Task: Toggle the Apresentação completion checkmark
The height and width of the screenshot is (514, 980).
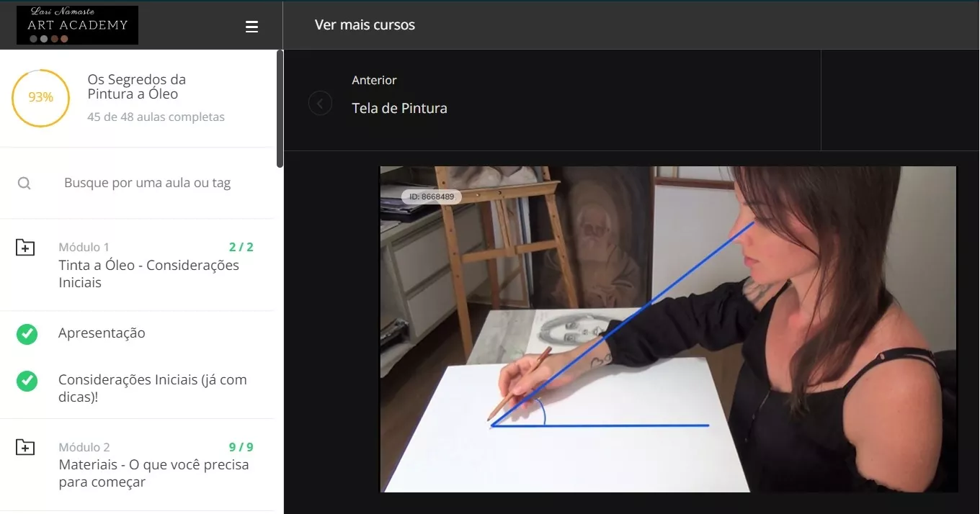Action: tap(27, 334)
